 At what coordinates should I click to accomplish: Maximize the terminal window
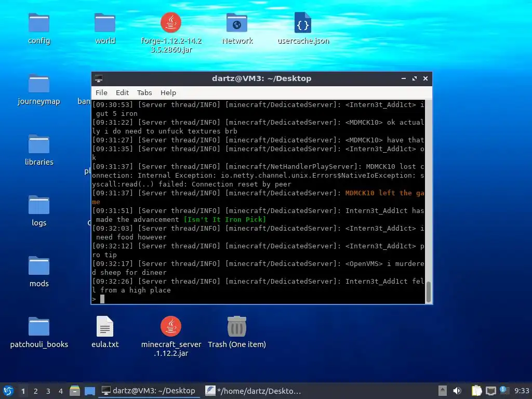(x=414, y=78)
